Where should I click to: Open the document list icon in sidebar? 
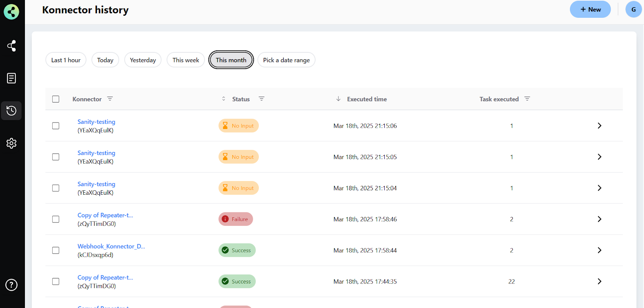point(11,78)
